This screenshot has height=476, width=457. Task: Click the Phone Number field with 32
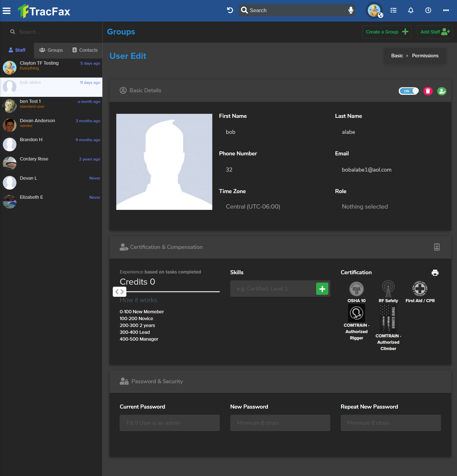click(x=273, y=170)
